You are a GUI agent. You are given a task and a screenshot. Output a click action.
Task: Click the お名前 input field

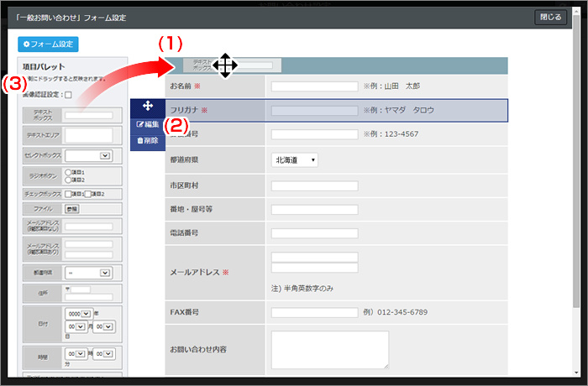point(315,86)
